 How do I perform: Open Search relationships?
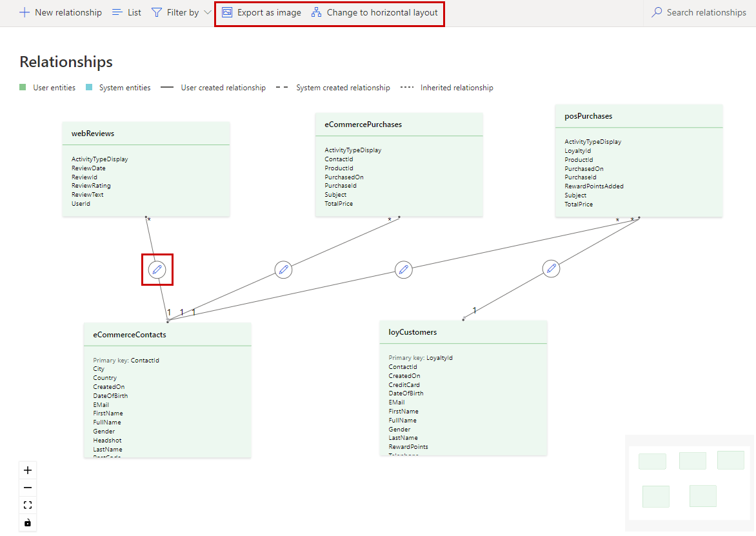tap(698, 12)
